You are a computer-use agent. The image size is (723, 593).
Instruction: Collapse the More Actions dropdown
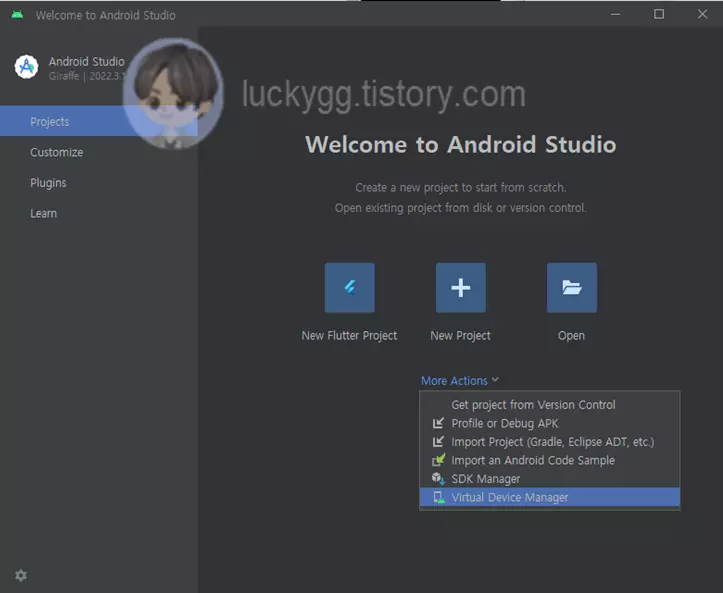point(460,380)
